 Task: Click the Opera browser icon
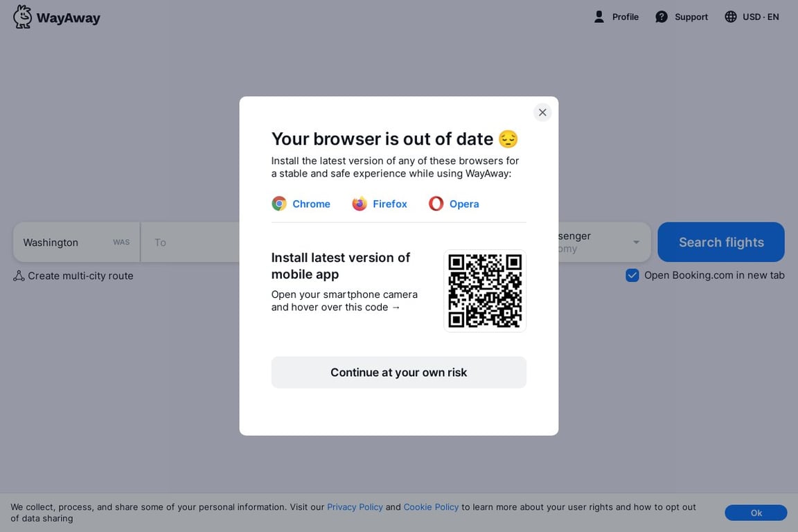click(436, 204)
